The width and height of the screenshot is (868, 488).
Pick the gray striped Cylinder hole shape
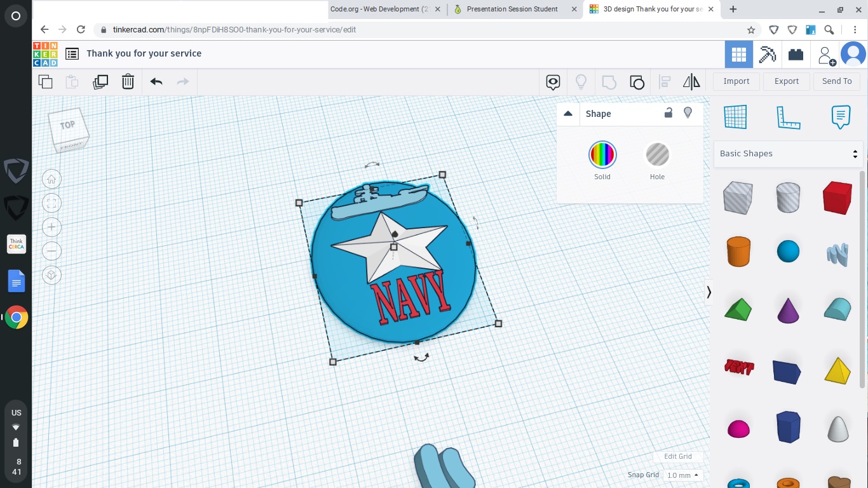(788, 197)
